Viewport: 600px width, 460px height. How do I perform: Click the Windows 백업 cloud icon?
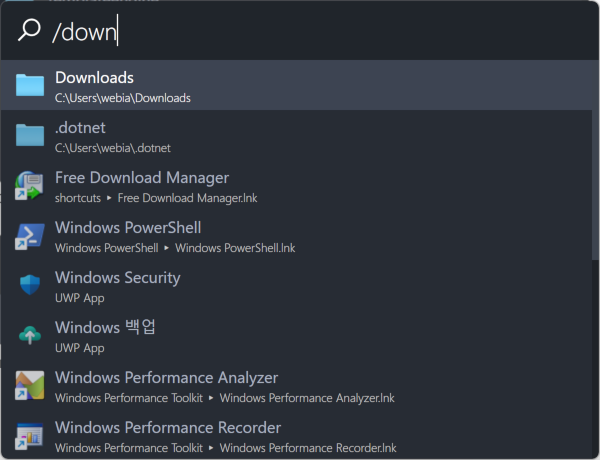(x=30, y=335)
